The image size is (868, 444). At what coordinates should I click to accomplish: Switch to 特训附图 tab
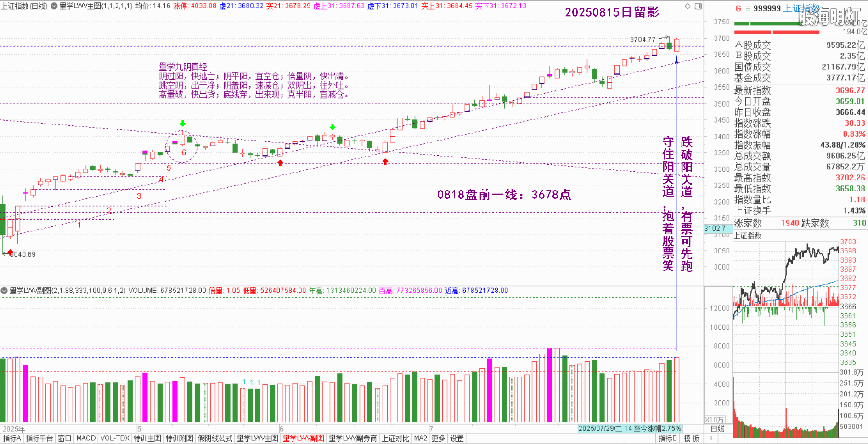180,438
